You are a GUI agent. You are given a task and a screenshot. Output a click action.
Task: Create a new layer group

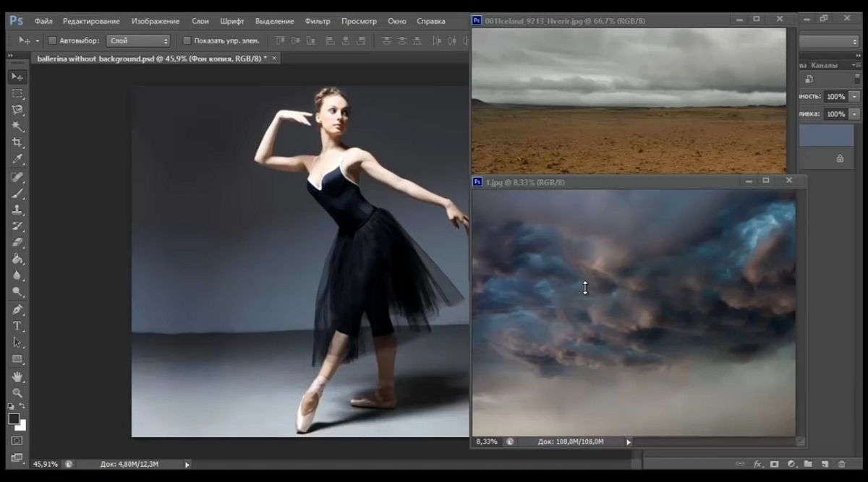(x=808, y=464)
